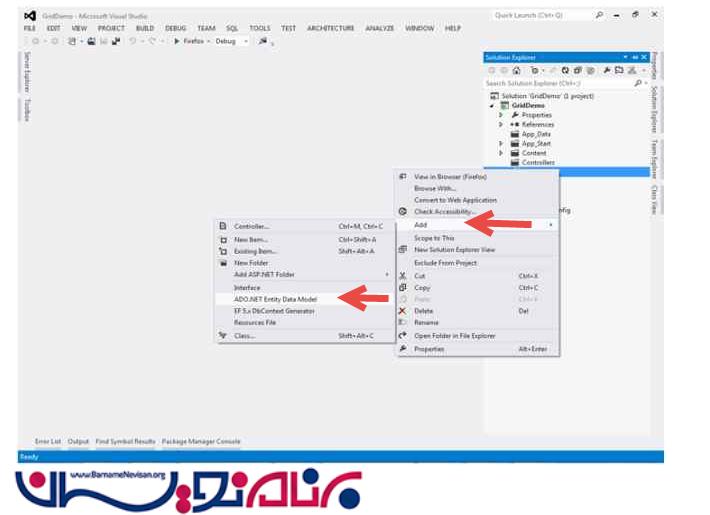Open the Debug configuration dropdown
Image resolution: width=710 pixels, height=515 pixels.
pos(246,41)
